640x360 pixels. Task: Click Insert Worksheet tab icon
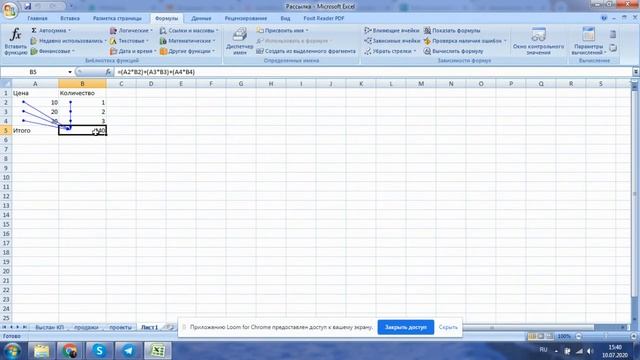pyautogui.click(x=169, y=327)
